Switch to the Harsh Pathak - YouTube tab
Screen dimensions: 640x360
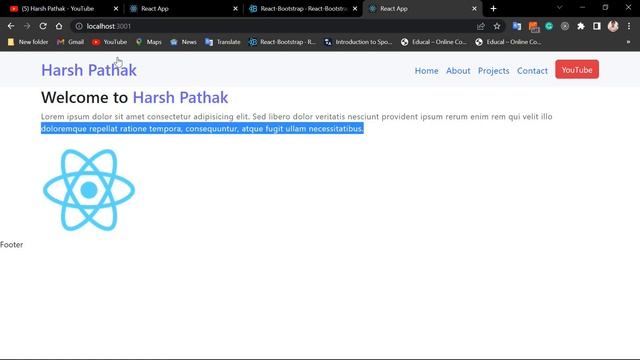58,9
